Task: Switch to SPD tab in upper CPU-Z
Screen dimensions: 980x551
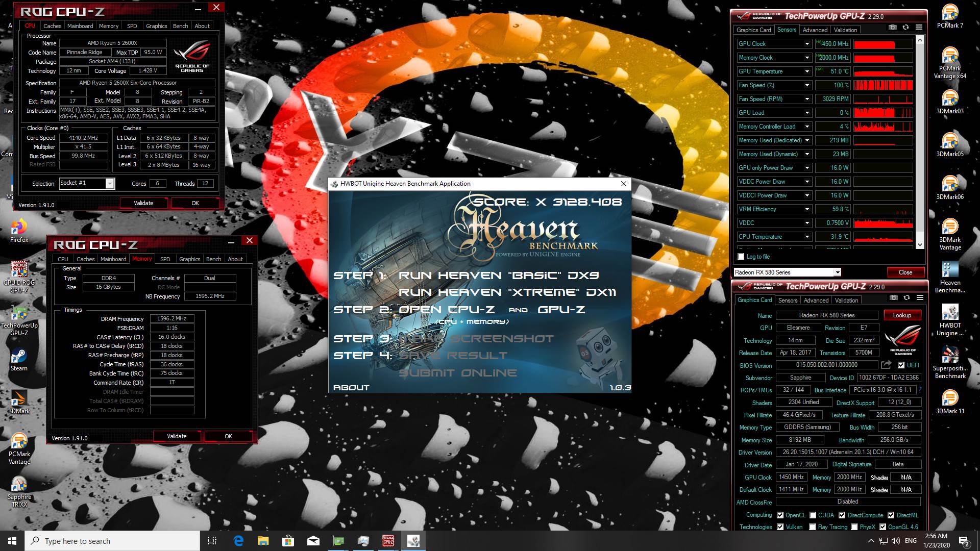Action: point(132,26)
